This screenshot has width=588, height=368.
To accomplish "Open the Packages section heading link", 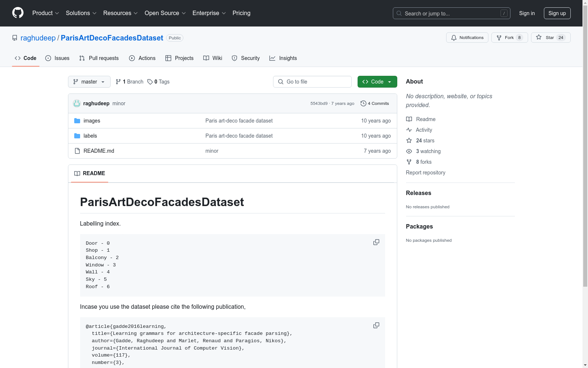I will (x=419, y=226).
